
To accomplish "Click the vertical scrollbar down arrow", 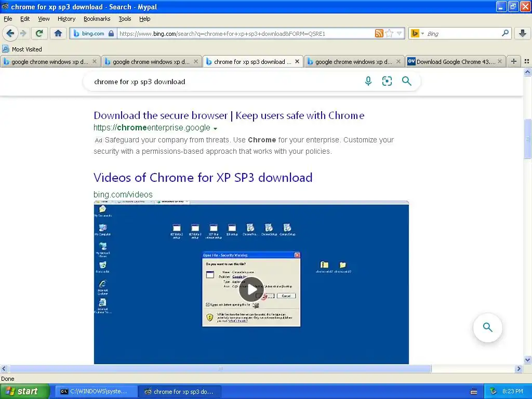I will click(527, 360).
